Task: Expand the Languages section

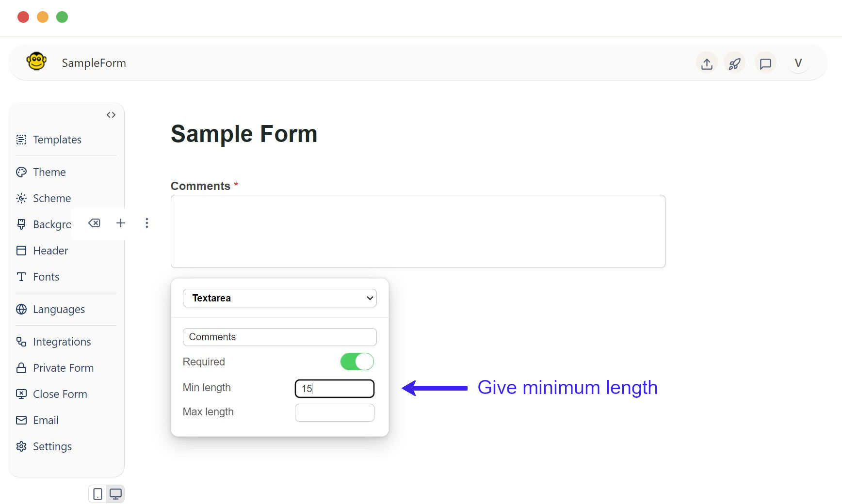Action: pos(59,309)
